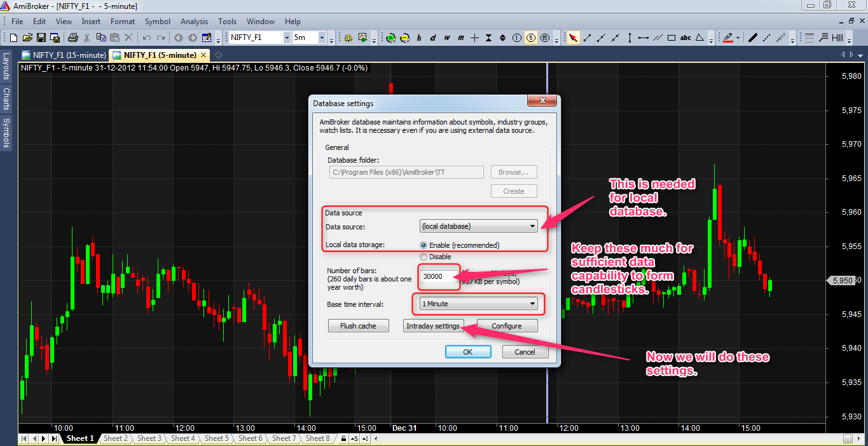Click the Zoom out magnifier icon
868x446 pixels.
tap(404, 37)
